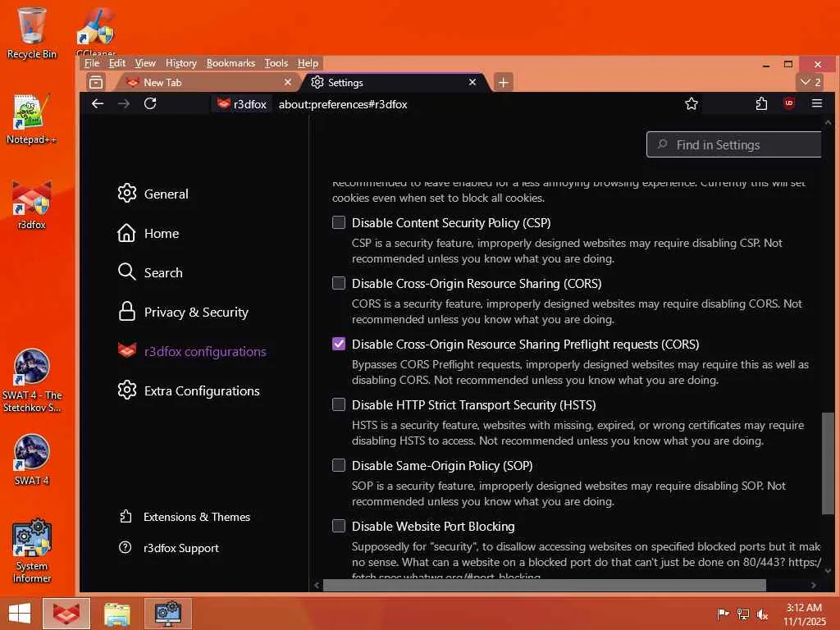Screen dimensions: 840x630
Task: Click horizontal scrollbar left arrow
Action: (x=317, y=586)
